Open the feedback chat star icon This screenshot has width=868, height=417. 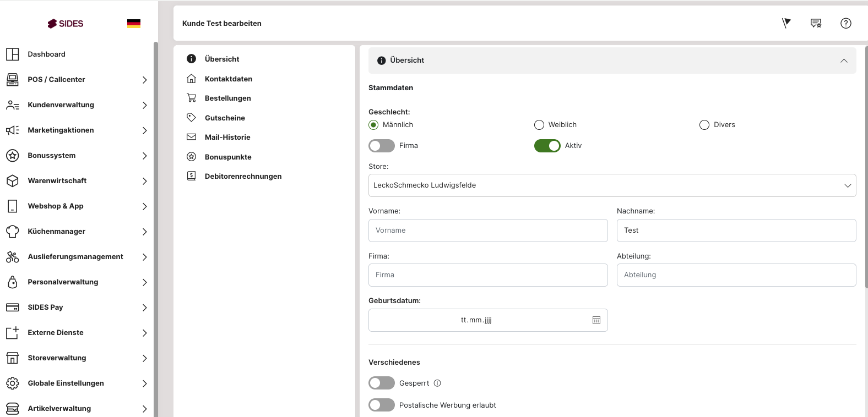[816, 23]
